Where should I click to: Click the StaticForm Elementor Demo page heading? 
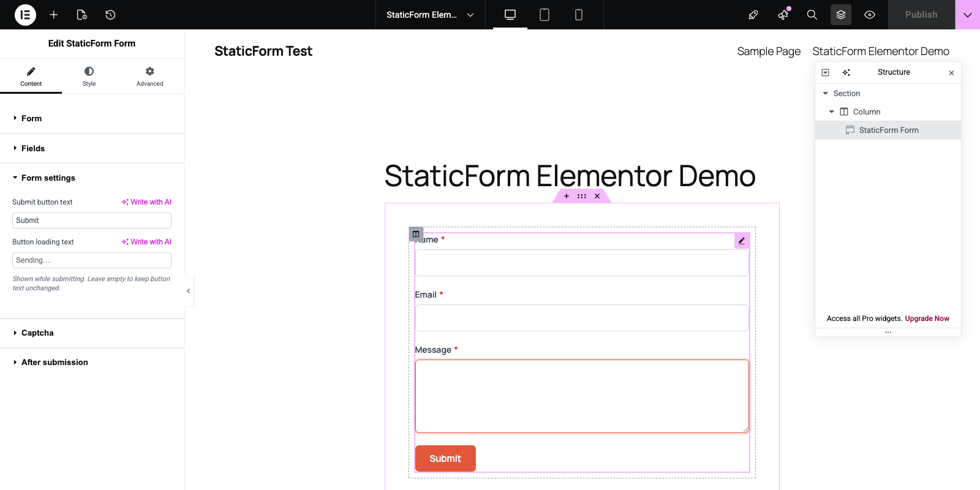(x=570, y=176)
